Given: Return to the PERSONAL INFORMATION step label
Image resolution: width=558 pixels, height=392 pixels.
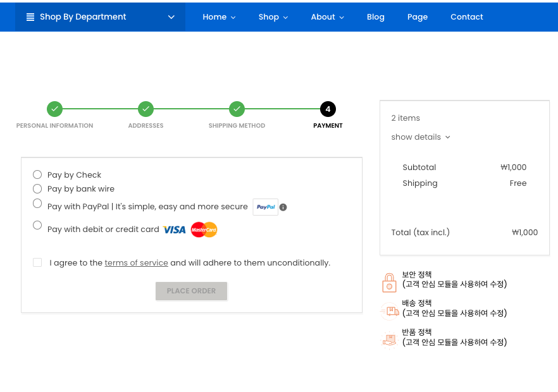Looking at the screenshot, I should 55,126.
